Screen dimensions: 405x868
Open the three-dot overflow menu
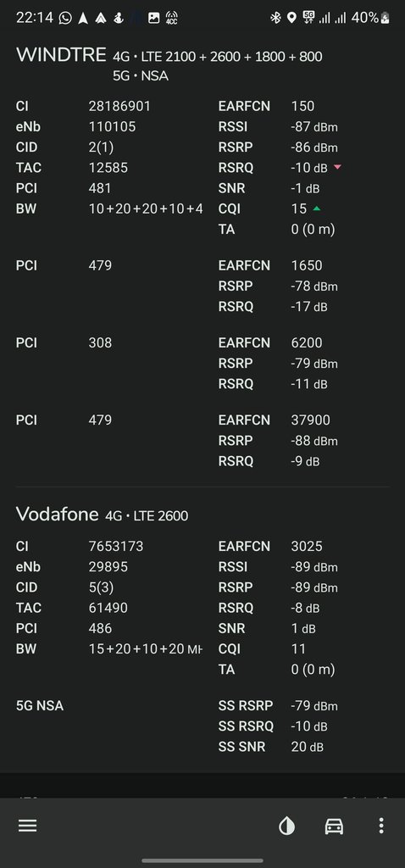[380, 826]
